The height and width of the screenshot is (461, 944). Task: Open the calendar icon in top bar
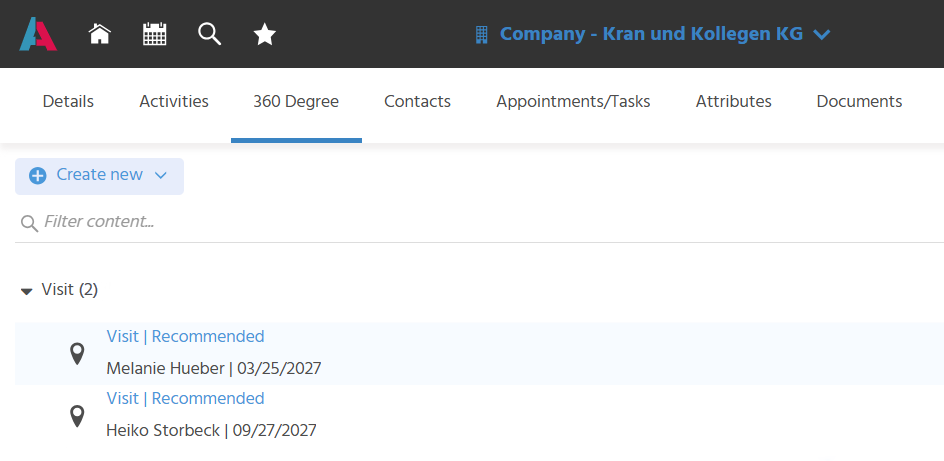pyautogui.click(x=155, y=34)
